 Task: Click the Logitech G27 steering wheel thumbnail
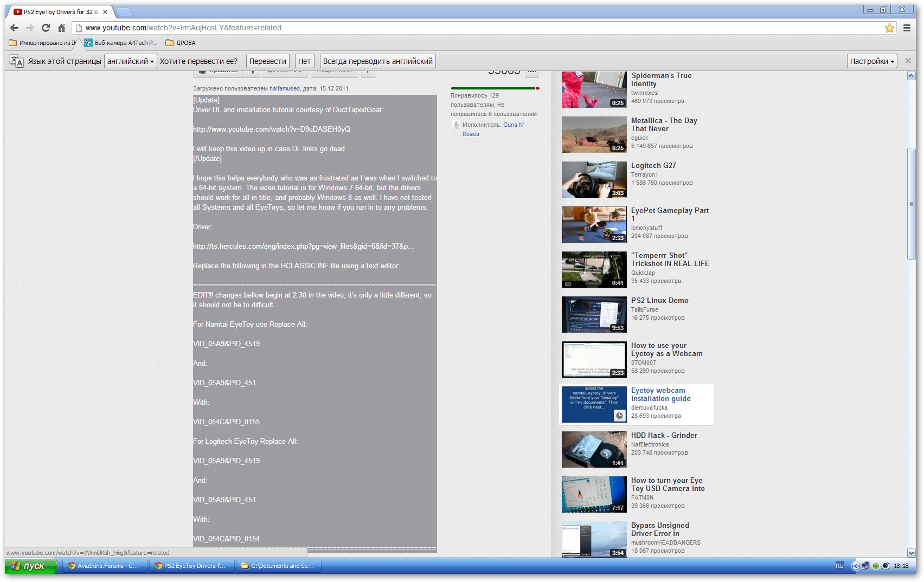point(594,179)
